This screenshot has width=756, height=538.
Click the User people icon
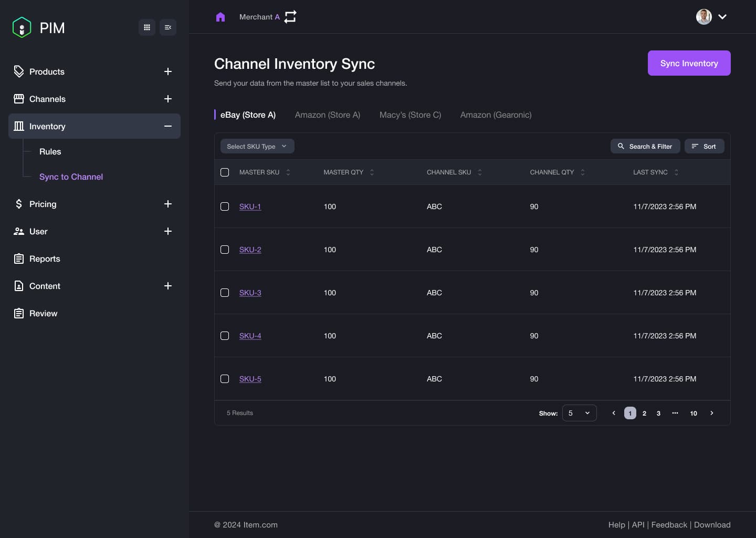[19, 231]
